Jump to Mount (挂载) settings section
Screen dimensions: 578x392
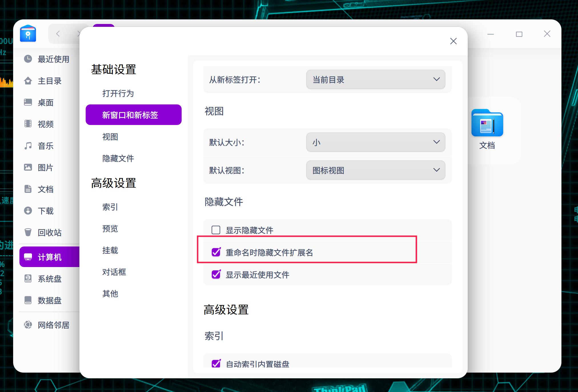110,250
